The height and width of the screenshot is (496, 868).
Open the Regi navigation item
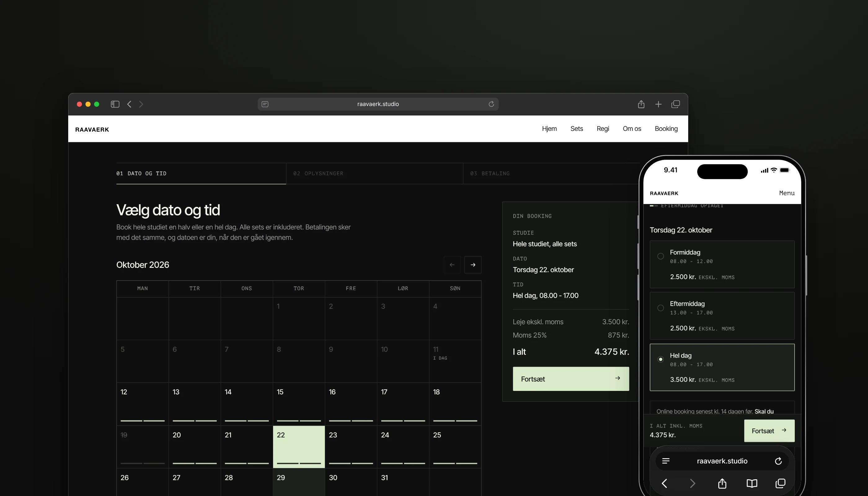[x=603, y=129]
